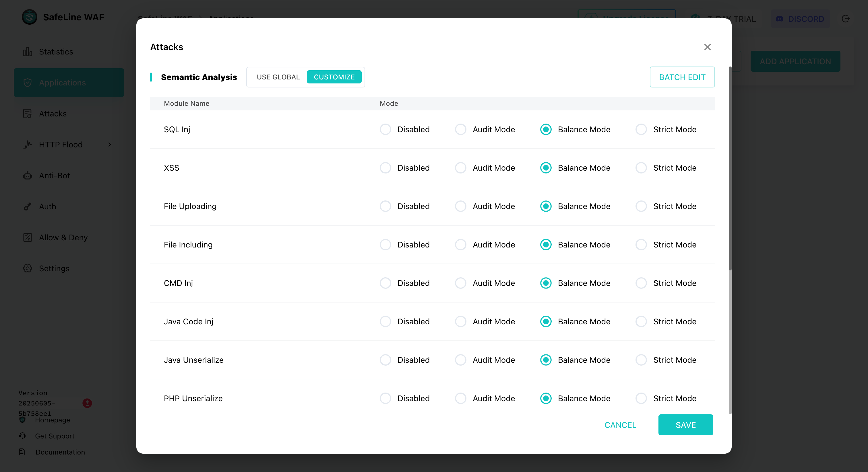Set CMD Inj to Audit Mode
The width and height of the screenshot is (868, 472).
click(x=460, y=283)
